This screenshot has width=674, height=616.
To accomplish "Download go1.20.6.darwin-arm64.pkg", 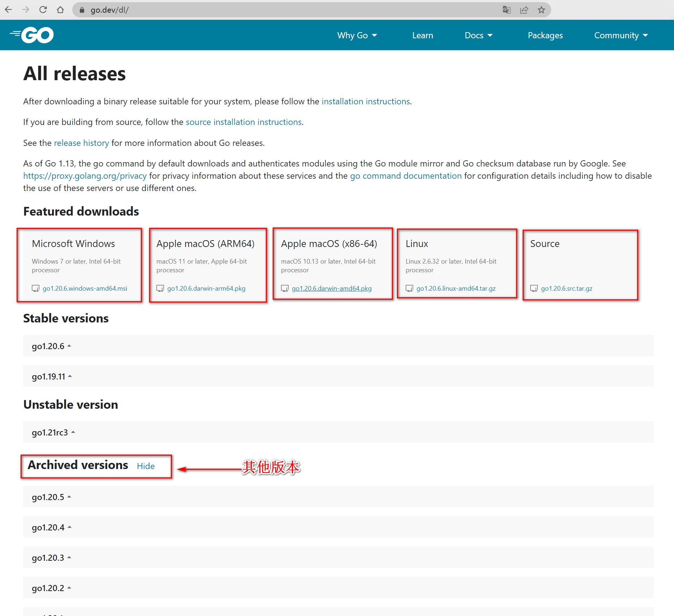I will point(206,288).
